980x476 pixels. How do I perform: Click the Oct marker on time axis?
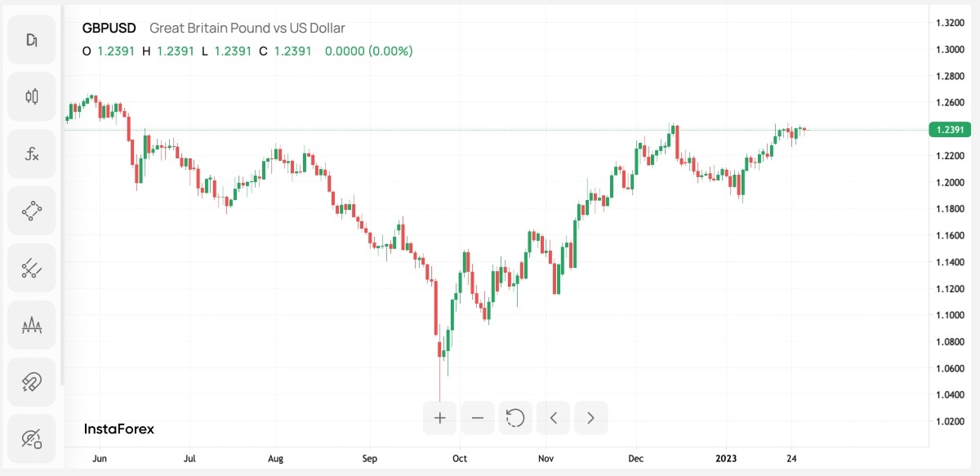(x=460, y=459)
